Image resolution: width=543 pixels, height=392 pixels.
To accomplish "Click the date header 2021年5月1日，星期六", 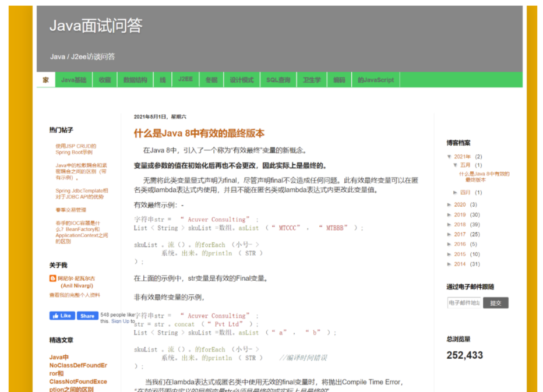I will click(160, 116).
